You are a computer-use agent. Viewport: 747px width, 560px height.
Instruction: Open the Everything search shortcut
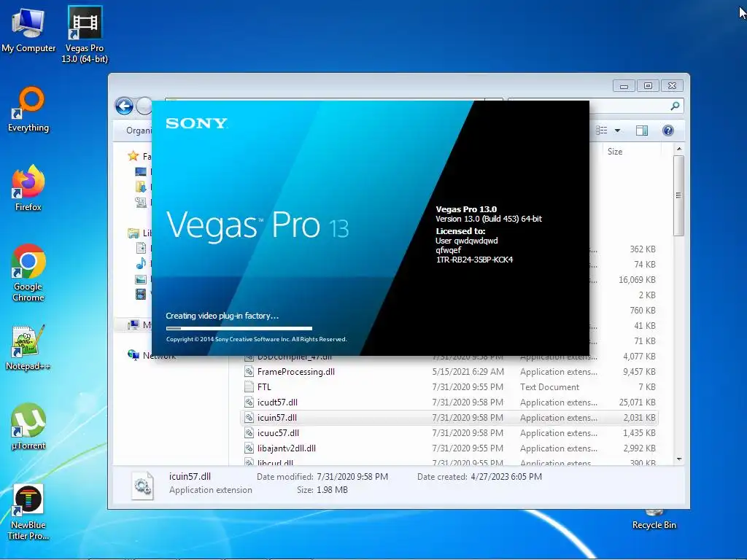tap(28, 109)
